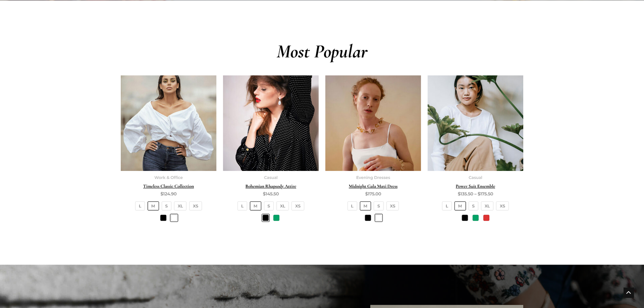The width and height of the screenshot is (644, 308).
Task: Open the white blouse product image
Action: pos(169,123)
